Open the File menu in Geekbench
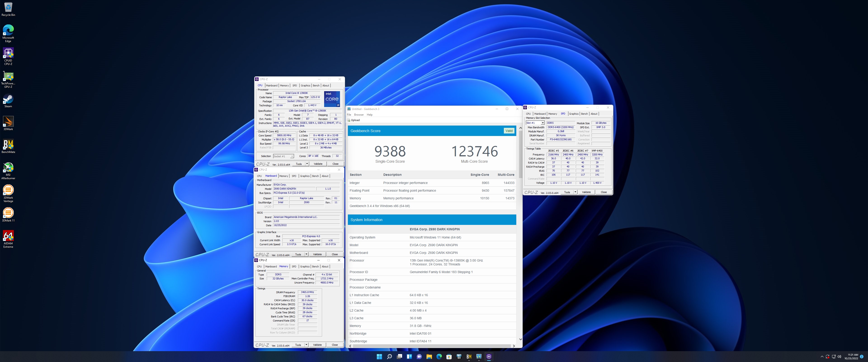Screen dimensions: 868x362 [x=349, y=115]
